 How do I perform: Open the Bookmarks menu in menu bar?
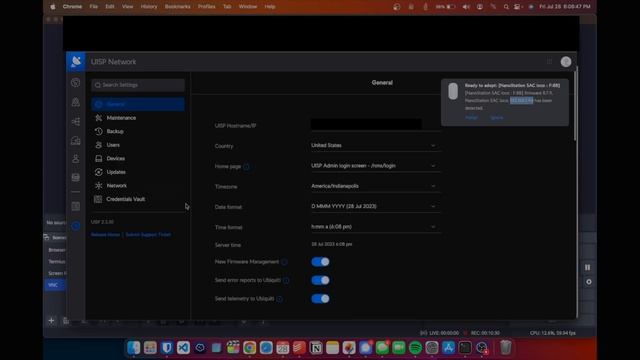coord(178,7)
